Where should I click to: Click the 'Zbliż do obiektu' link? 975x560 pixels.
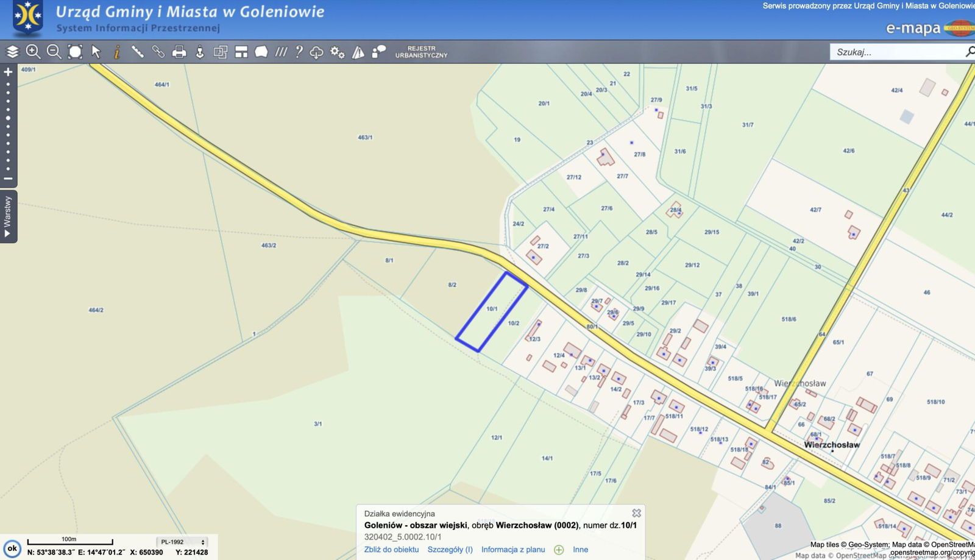tap(391, 550)
